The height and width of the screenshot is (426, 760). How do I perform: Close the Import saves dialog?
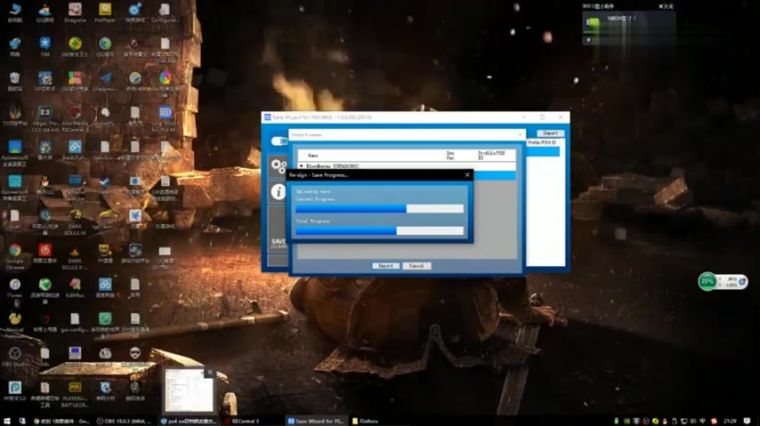pos(520,134)
